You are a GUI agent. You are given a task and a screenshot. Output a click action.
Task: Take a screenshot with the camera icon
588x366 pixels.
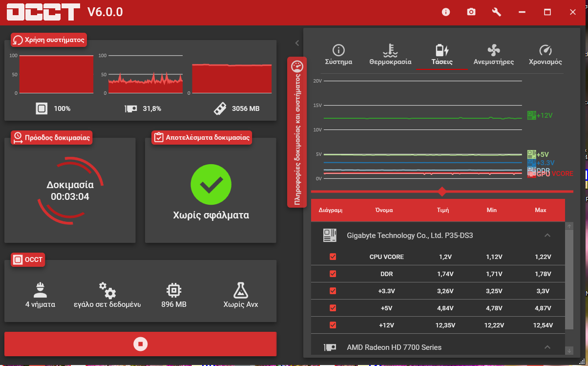(x=471, y=12)
